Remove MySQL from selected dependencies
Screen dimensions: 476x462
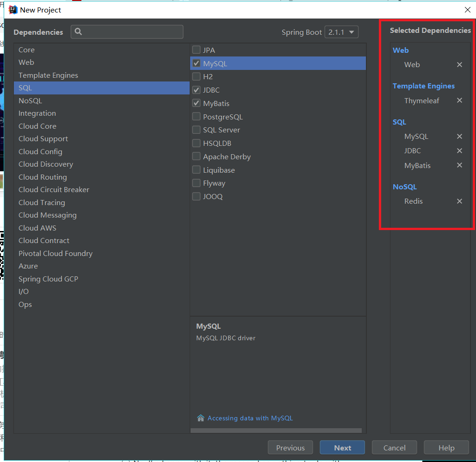click(459, 137)
